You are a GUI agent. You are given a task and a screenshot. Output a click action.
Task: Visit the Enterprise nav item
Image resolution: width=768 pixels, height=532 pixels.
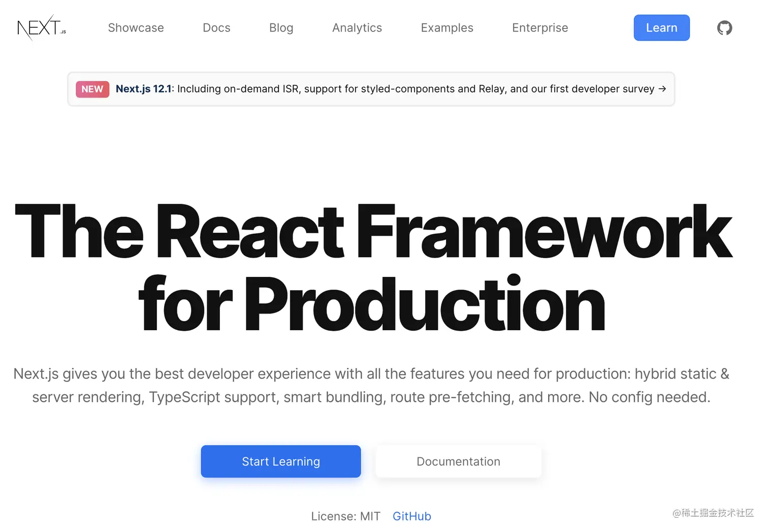540,28
